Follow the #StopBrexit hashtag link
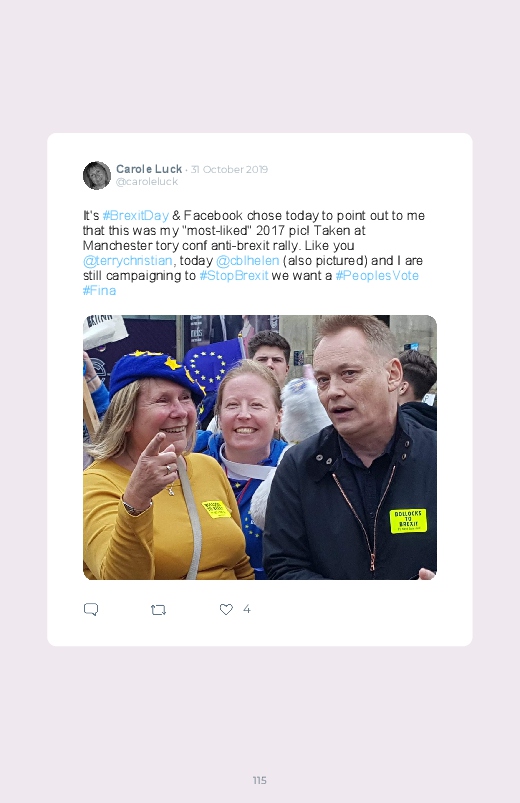The height and width of the screenshot is (803, 520). 234,276
